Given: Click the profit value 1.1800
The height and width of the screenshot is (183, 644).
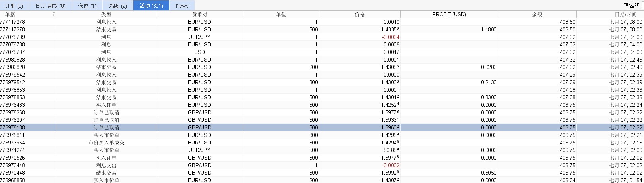Looking at the screenshot, I should pos(488,29).
